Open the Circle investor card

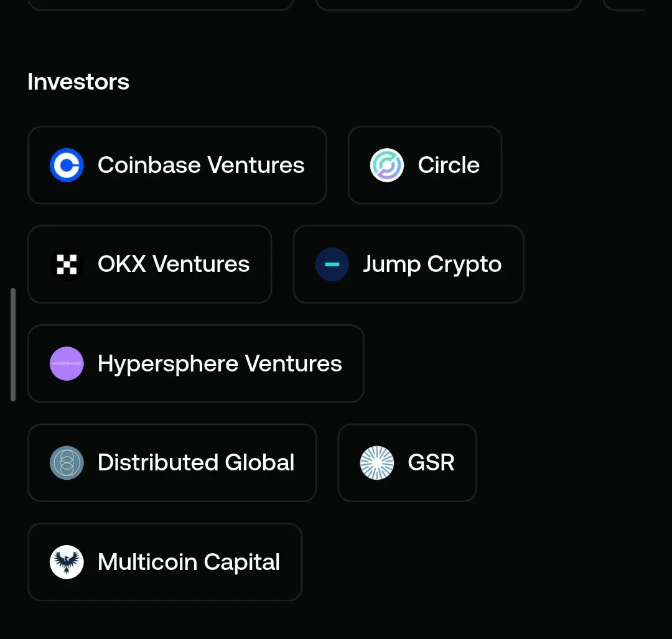point(425,165)
